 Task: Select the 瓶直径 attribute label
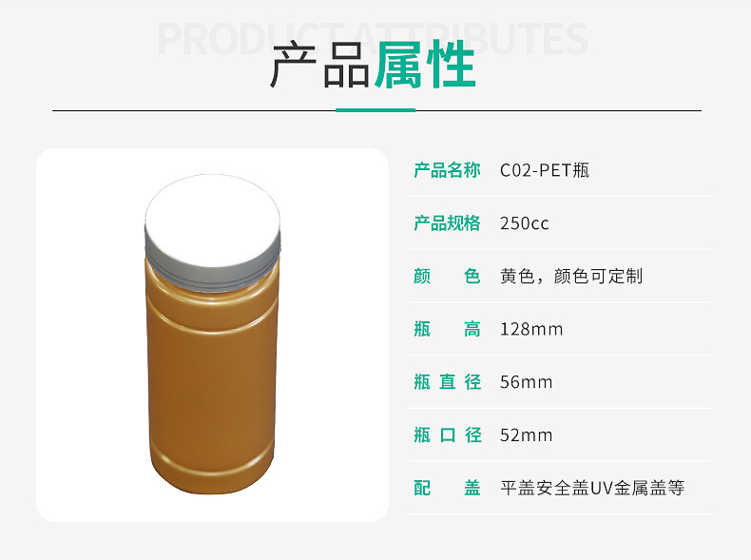tap(447, 382)
